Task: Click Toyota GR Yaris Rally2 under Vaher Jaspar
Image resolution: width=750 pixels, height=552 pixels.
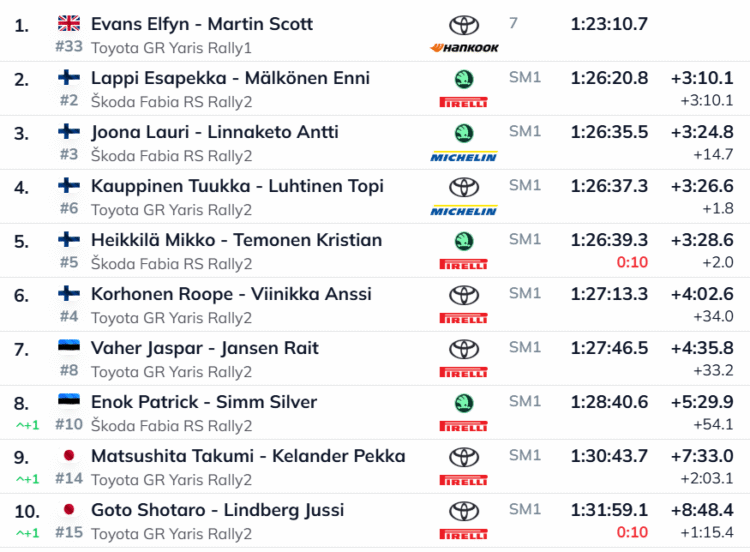Action: pos(171,372)
